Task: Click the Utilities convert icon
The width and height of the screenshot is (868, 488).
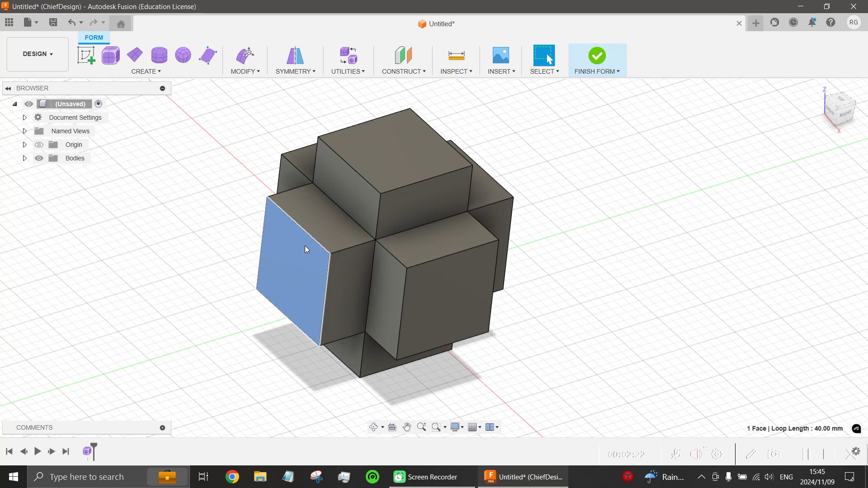Action: (x=348, y=56)
